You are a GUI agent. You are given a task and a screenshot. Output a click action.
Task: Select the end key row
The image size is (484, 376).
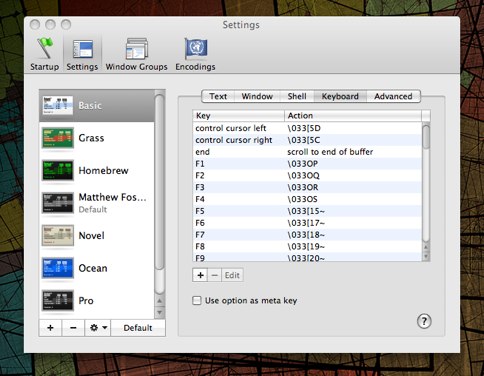click(x=307, y=152)
